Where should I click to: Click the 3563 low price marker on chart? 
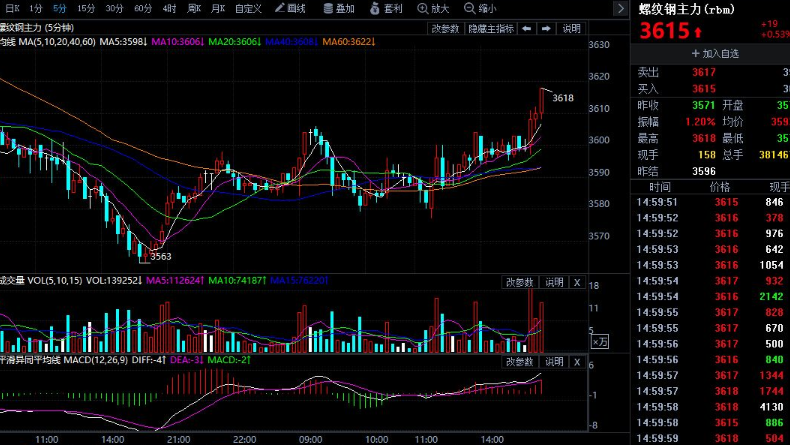click(x=161, y=256)
